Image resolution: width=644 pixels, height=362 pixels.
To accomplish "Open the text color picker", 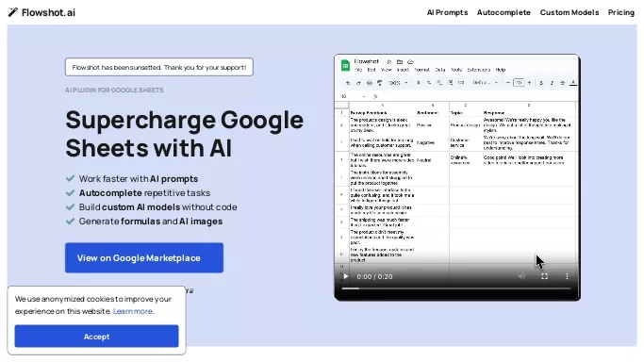I will (x=573, y=83).
